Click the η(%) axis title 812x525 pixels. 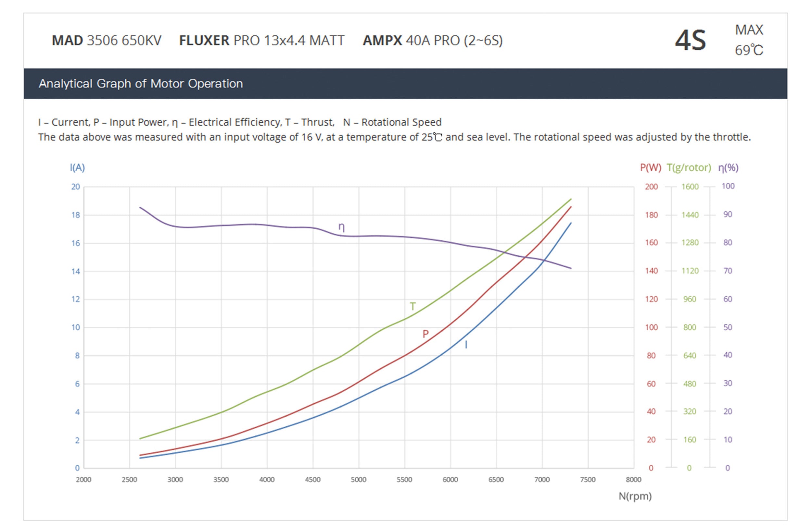pyautogui.click(x=728, y=167)
